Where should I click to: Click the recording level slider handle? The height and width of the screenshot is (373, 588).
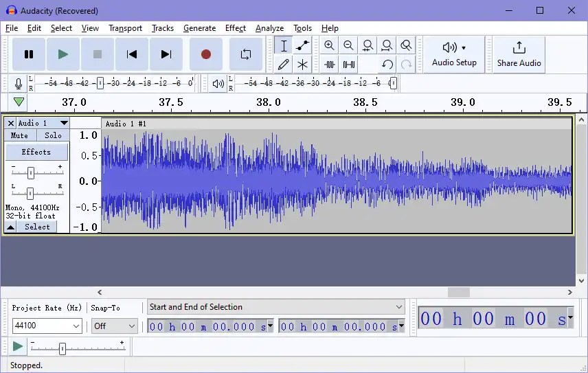[x=100, y=83]
